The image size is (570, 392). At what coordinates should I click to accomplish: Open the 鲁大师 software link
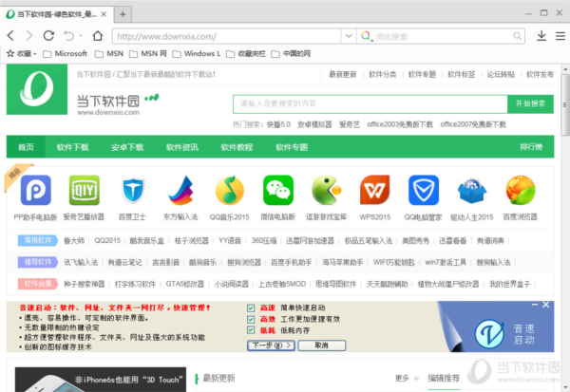[74, 240]
